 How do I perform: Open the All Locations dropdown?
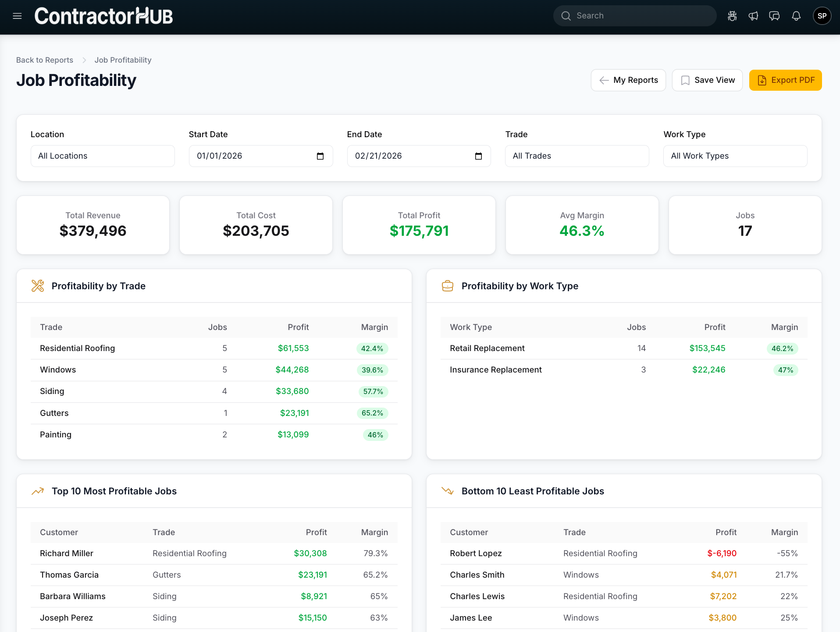(102, 156)
